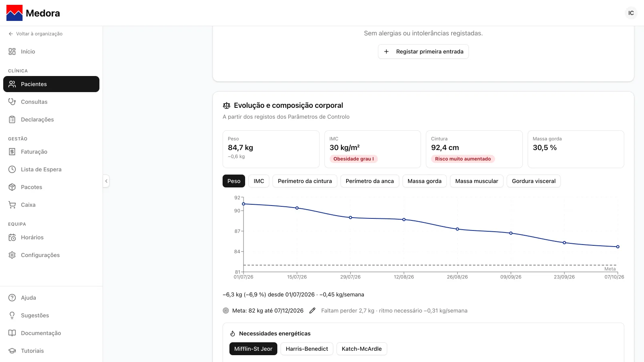The height and width of the screenshot is (362, 644).
Task: Click the Caixa shopping cart icon
Action: (12, 205)
